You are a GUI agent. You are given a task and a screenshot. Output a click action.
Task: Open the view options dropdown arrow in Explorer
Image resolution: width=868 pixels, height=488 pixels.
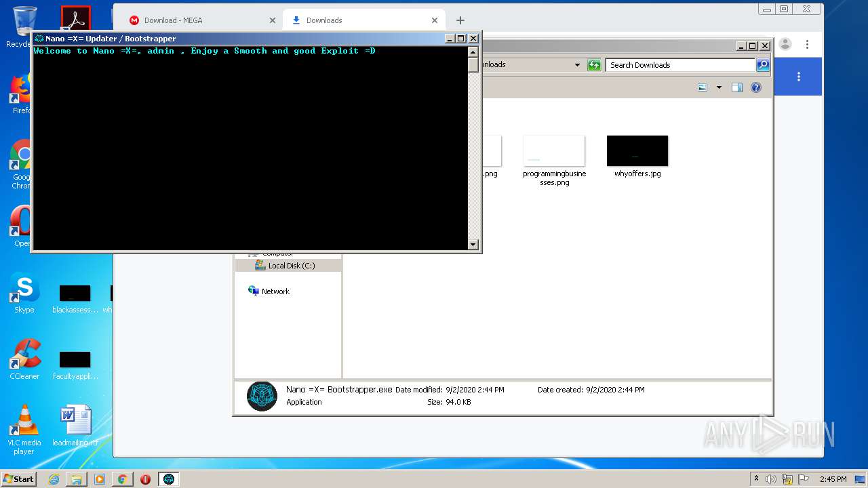click(x=719, y=87)
